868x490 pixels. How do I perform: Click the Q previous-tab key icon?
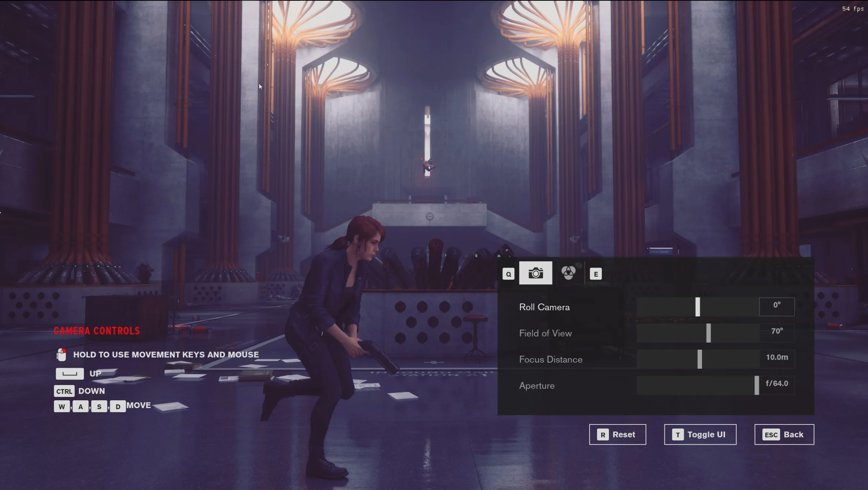click(x=508, y=274)
